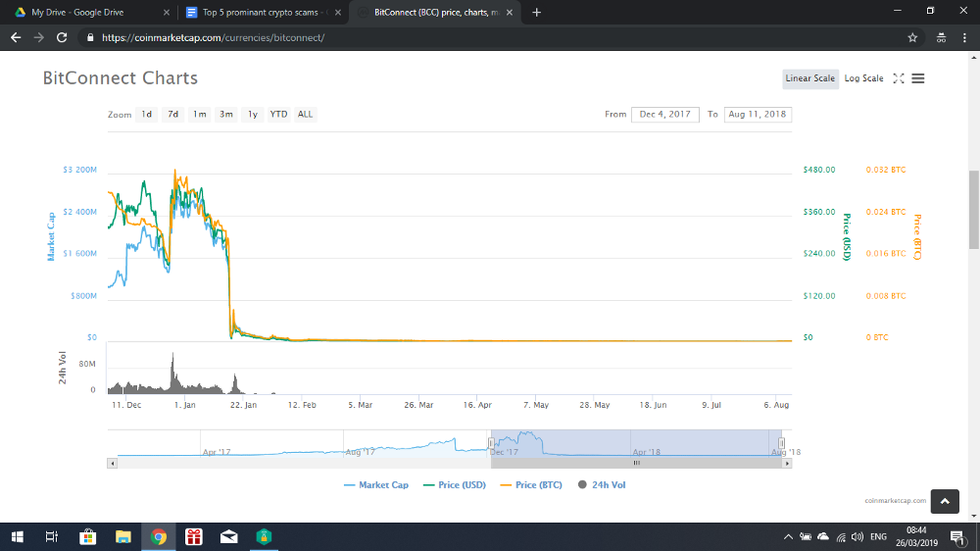Set zoom range to 1d
The width and height of the screenshot is (980, 551).
pyautogui.click(x=146, y=115)
